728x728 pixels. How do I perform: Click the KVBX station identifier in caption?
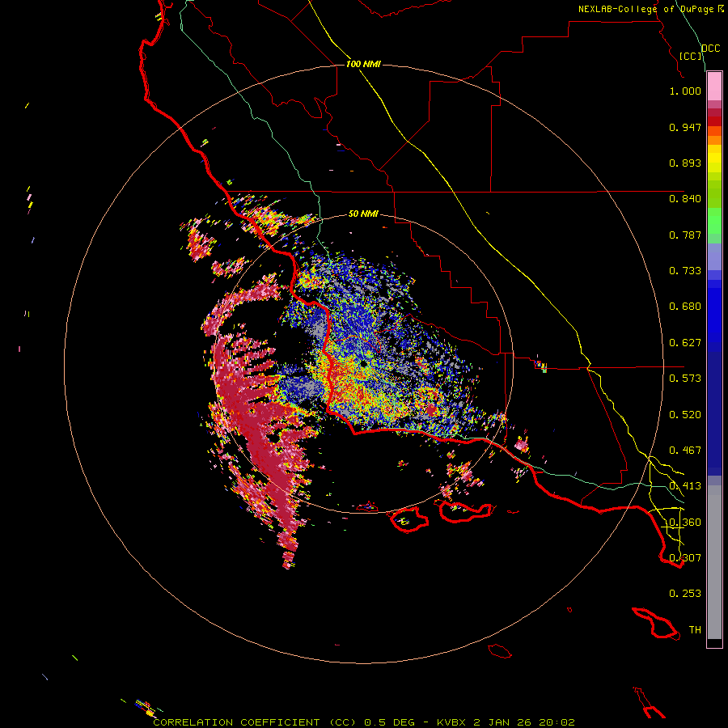(451, 722)
